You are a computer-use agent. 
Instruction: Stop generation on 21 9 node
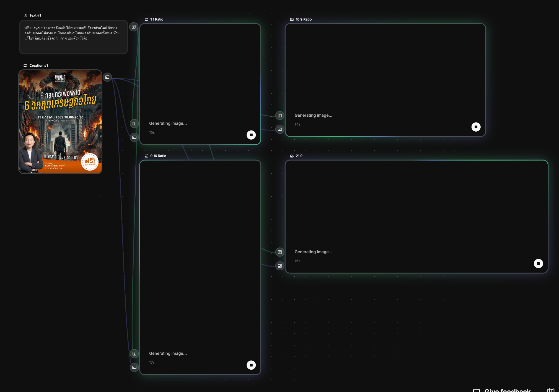(538, 263)
